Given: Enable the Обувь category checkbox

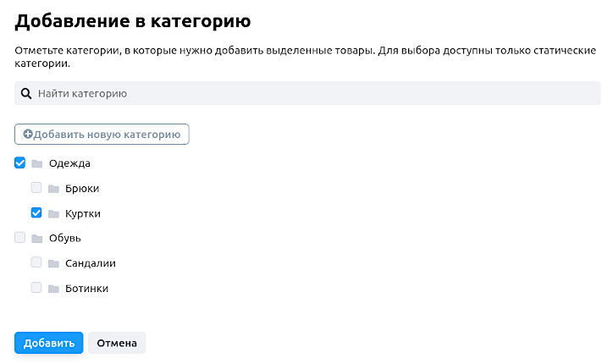Looking at the screenshot, I should click(x=20, y=238).
